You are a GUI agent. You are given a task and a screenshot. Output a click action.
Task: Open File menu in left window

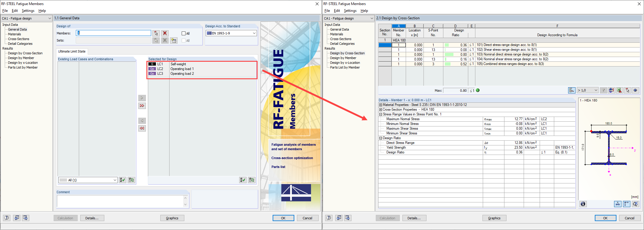5,11
